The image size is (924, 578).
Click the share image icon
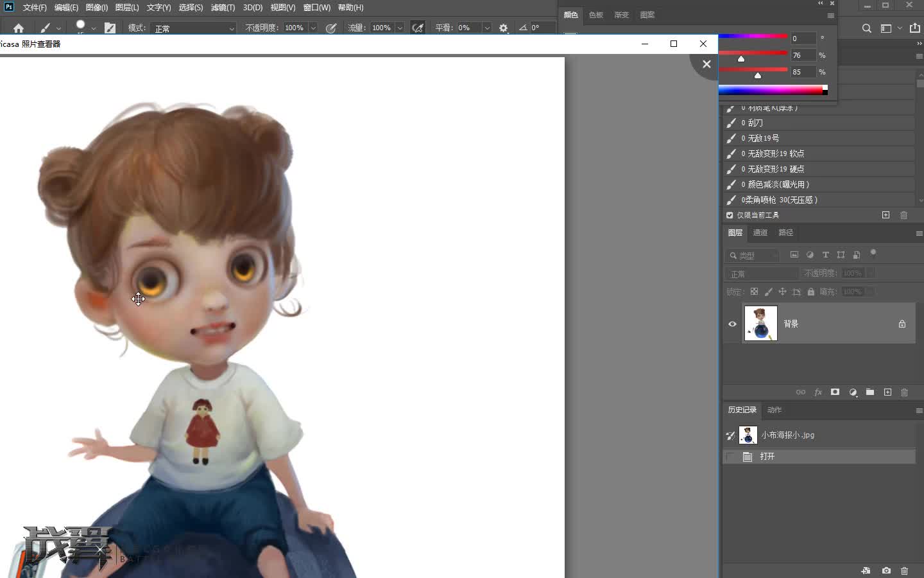click(x=915, y=28)
